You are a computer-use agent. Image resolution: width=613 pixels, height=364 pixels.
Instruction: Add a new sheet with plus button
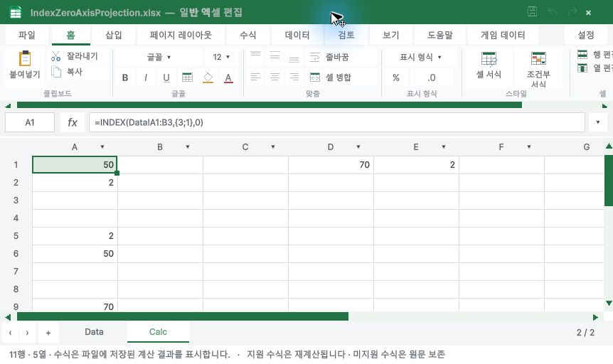tap(48, 333)
